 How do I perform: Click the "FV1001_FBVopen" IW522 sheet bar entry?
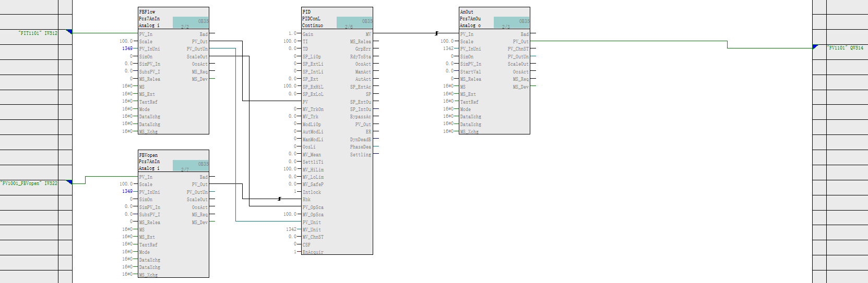pyautogui.click(x=29, y=183)
